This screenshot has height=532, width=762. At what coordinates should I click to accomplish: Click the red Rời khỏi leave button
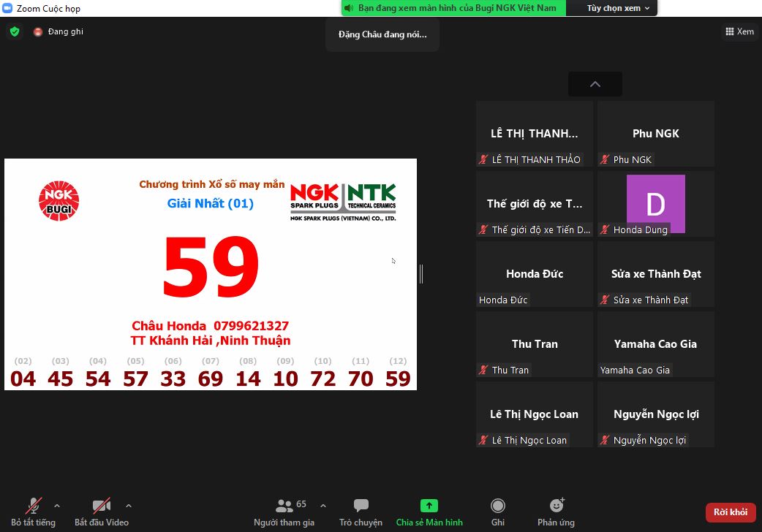tap(730, 512)
